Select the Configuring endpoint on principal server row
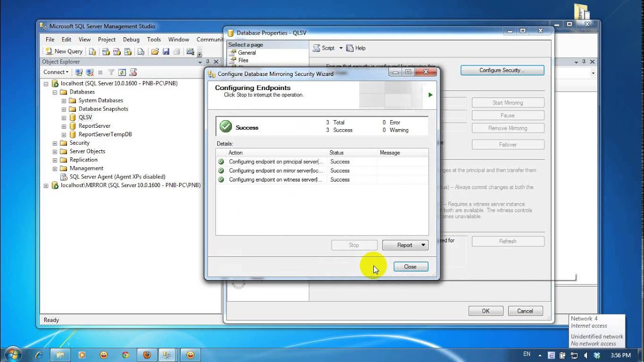The image size is (644, 362). pyautogui.click(x=322, y=162)
